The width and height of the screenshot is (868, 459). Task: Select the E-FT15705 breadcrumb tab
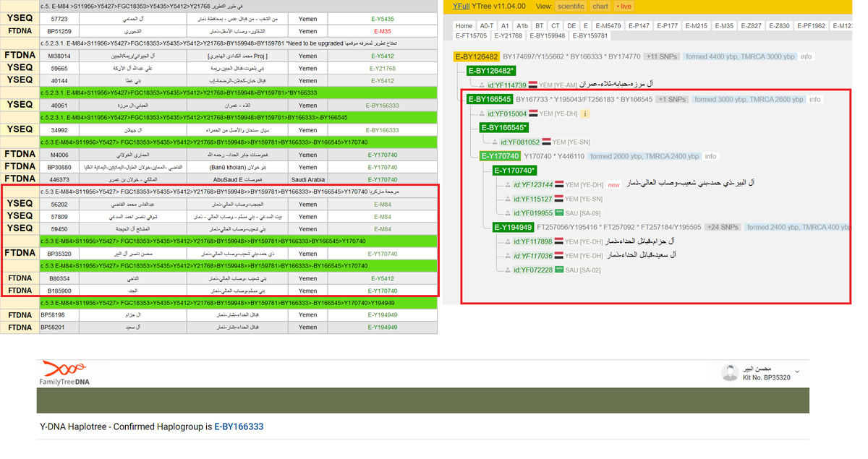473,35
